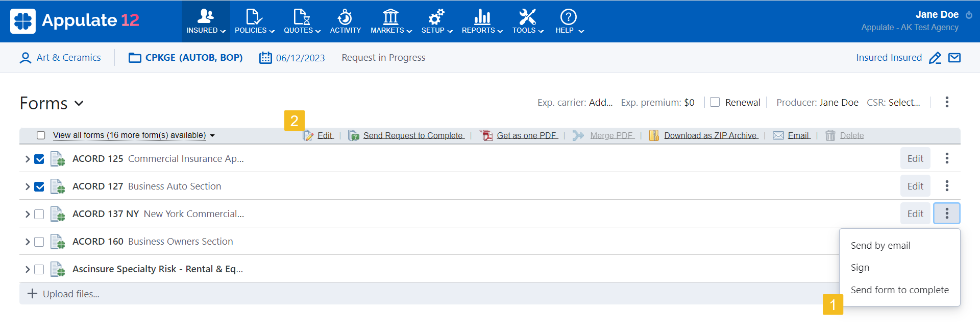Click the Insured Insured contact link
Image resolution: width=980 pixels, height=331 pixels.
[889, 58]
